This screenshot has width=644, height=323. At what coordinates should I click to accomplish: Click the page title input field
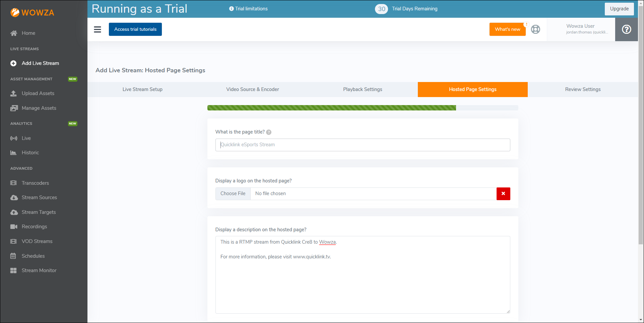tap(363, 145)
